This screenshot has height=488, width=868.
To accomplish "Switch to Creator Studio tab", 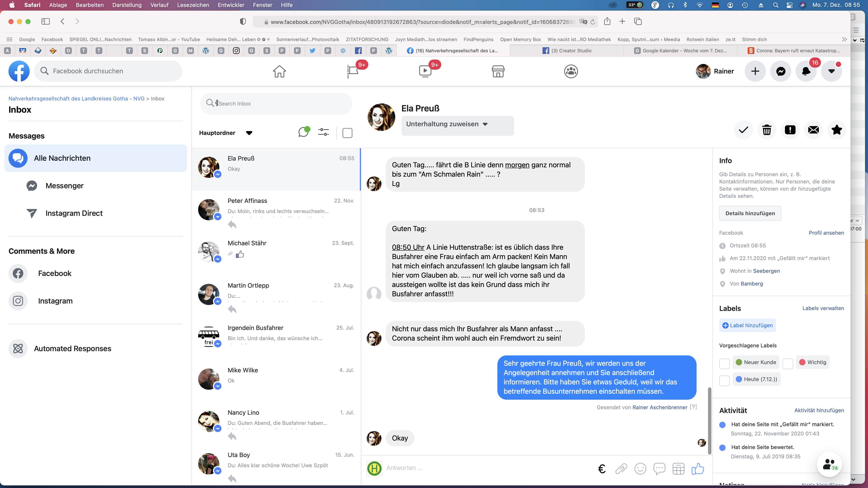I will (x=567, y=51).
